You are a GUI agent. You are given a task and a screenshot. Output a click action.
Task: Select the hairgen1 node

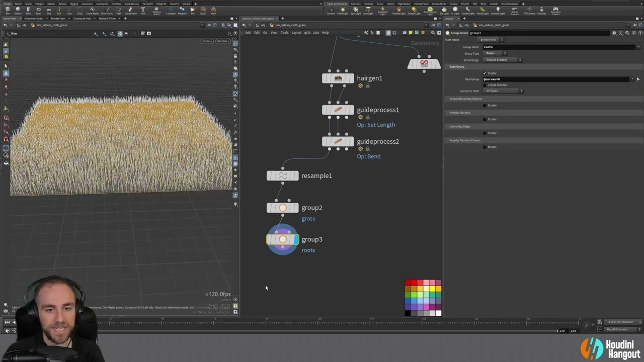[338, 78]
